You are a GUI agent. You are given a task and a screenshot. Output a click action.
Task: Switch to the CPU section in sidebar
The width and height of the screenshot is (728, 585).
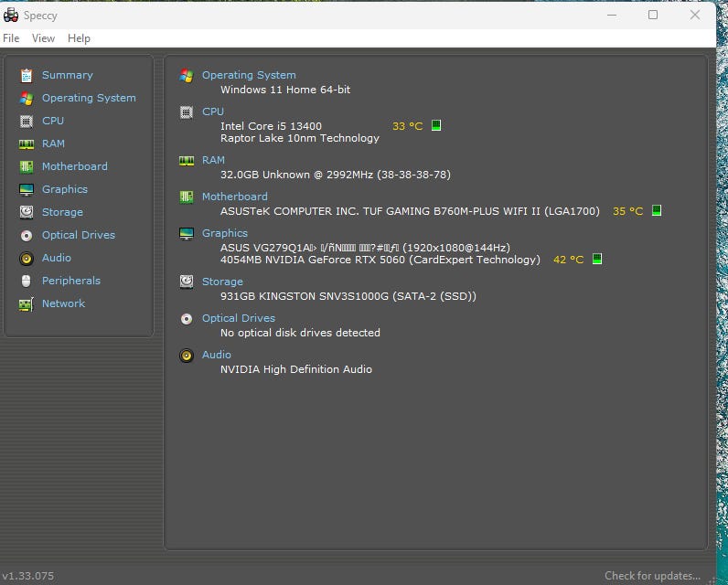click(53, 121)
